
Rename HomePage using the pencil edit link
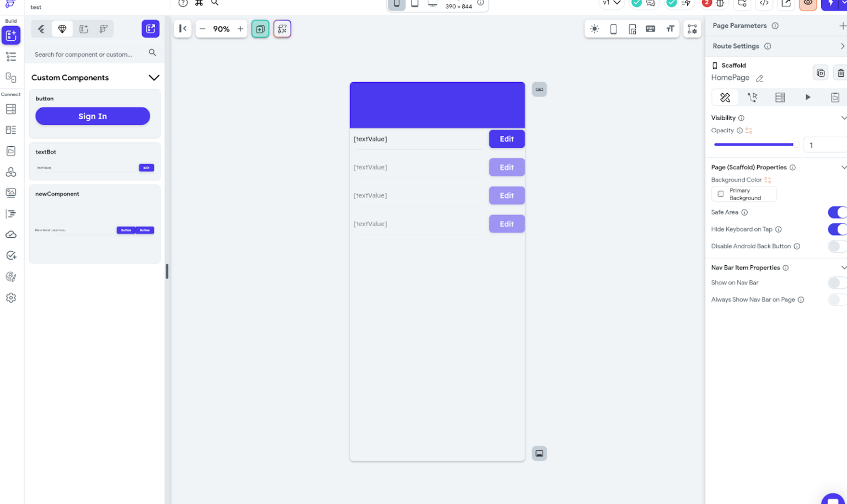tap(760, 78)
